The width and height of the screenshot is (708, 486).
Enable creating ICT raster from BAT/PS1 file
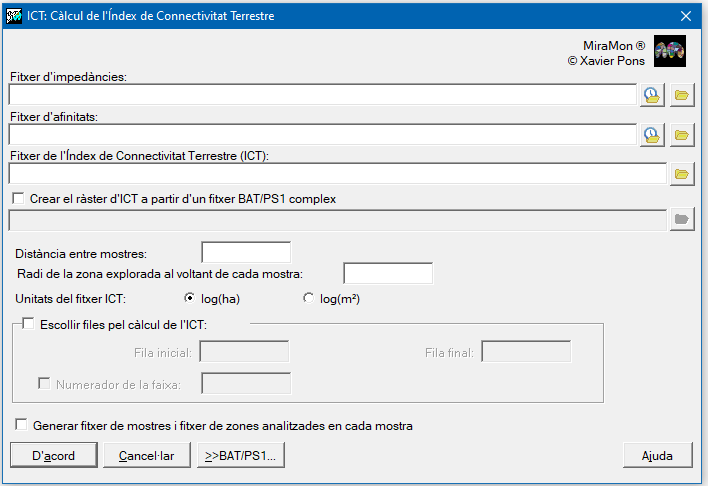point(17,199)
